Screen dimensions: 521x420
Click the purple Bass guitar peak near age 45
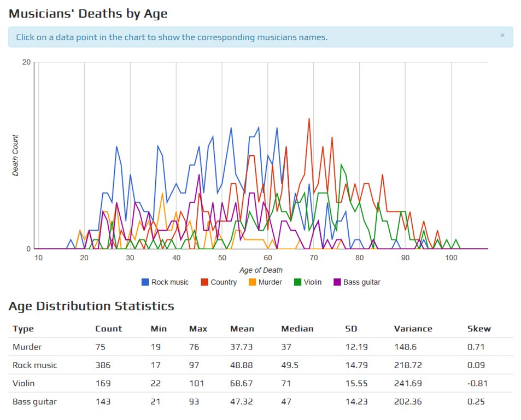(199, 174)
